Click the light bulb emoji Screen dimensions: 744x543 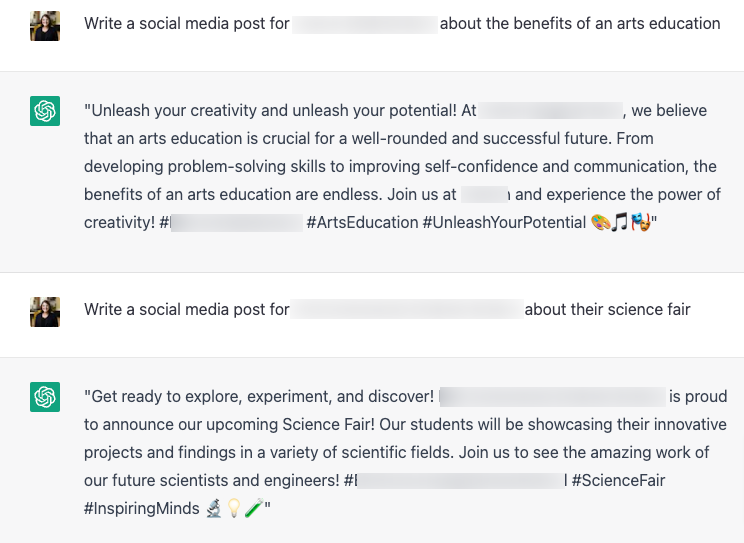click(x=233, y=509)
